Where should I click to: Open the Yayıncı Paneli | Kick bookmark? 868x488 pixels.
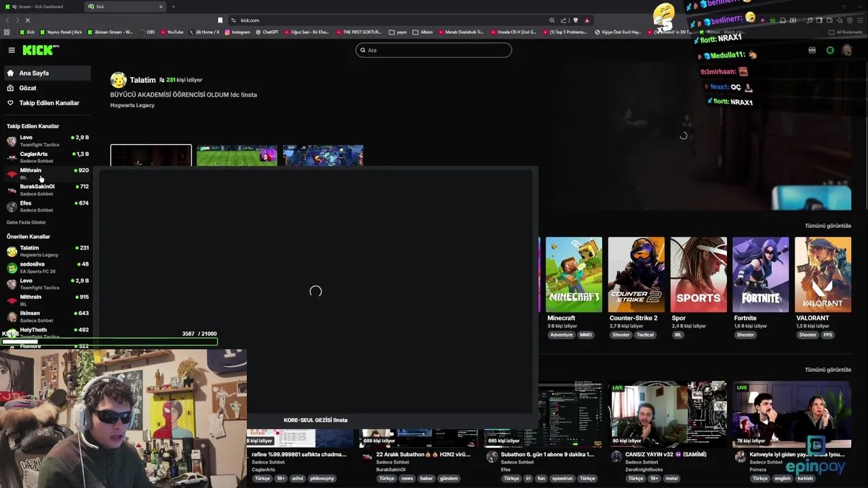(61, 32)
